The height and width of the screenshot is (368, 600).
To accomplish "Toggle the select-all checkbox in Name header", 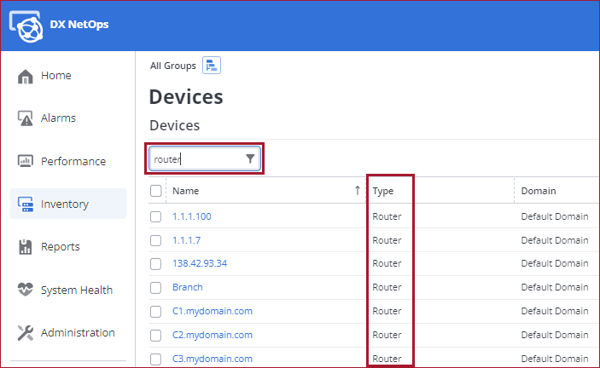I will tap(156, 191).
